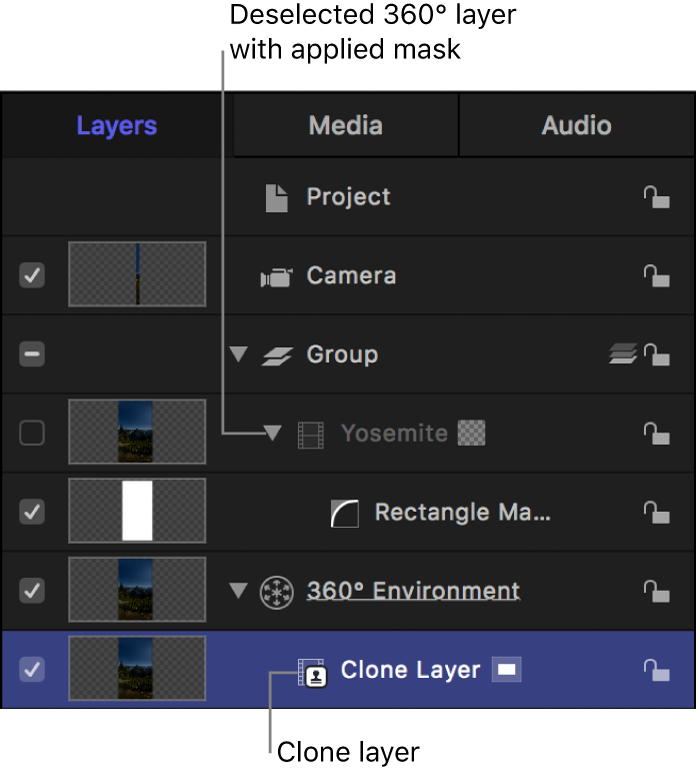
Task: Click the Project document icon
Action: [x=277, y=198]
